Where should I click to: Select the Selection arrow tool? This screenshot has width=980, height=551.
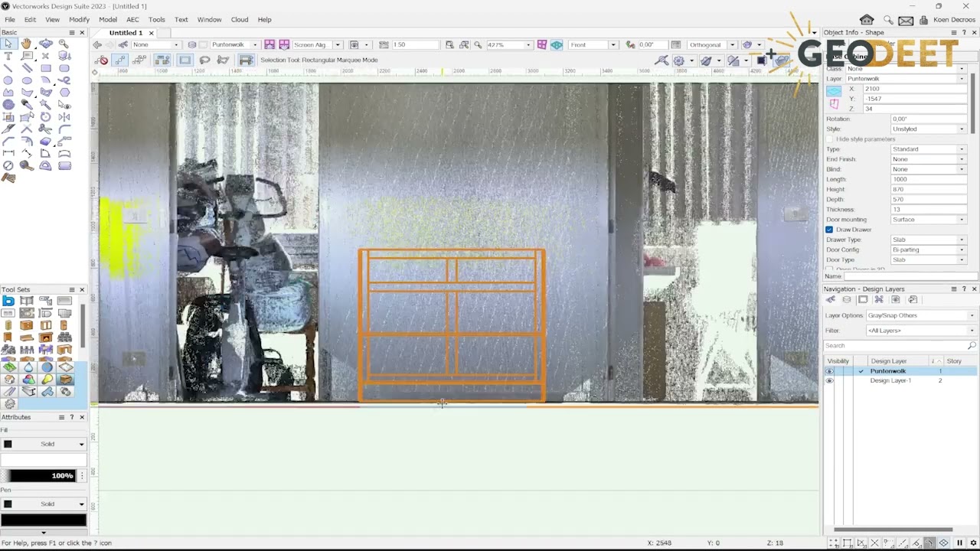tap(8, 44)
